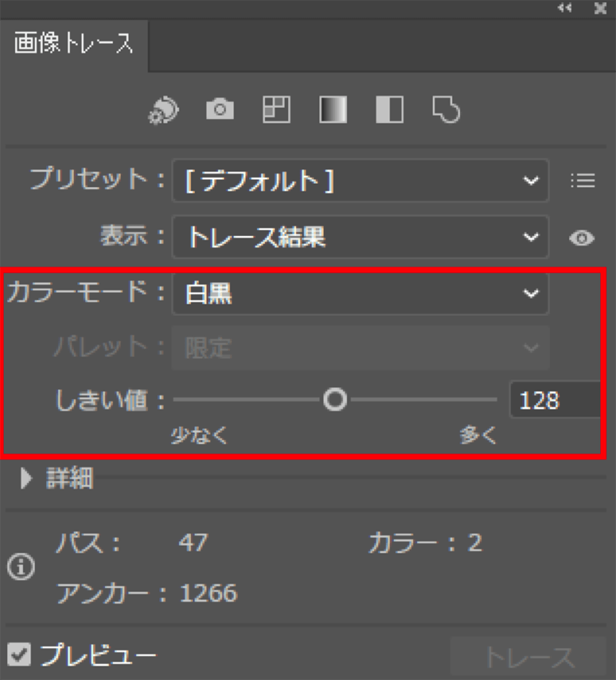Toggle the プレビュー checkbox
This screenshot has width=616, height=680.
(x=19, y=655)
